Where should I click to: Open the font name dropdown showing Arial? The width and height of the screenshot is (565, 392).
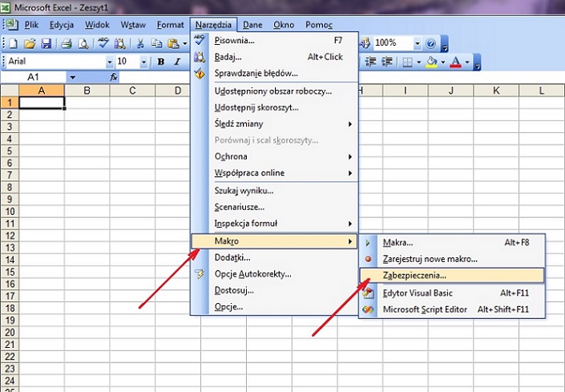(x=110, y=62)
